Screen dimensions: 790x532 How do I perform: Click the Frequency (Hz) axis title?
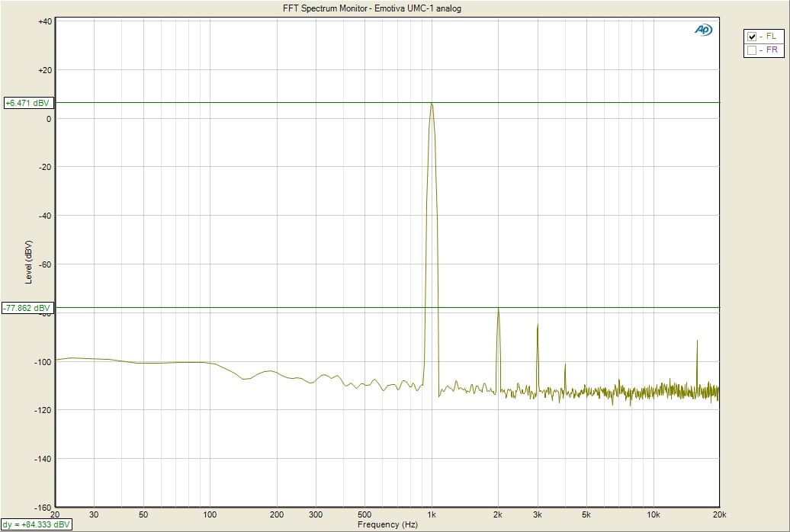387,524
